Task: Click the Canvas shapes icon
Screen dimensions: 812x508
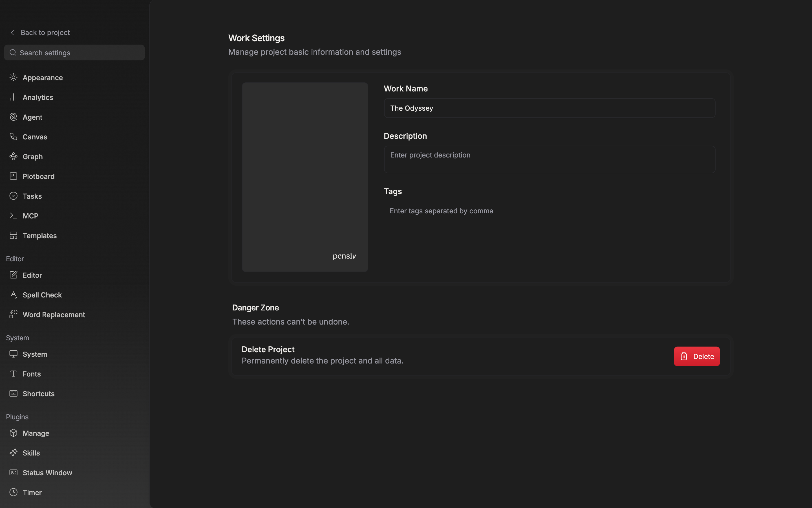Action: click(14, 137)
